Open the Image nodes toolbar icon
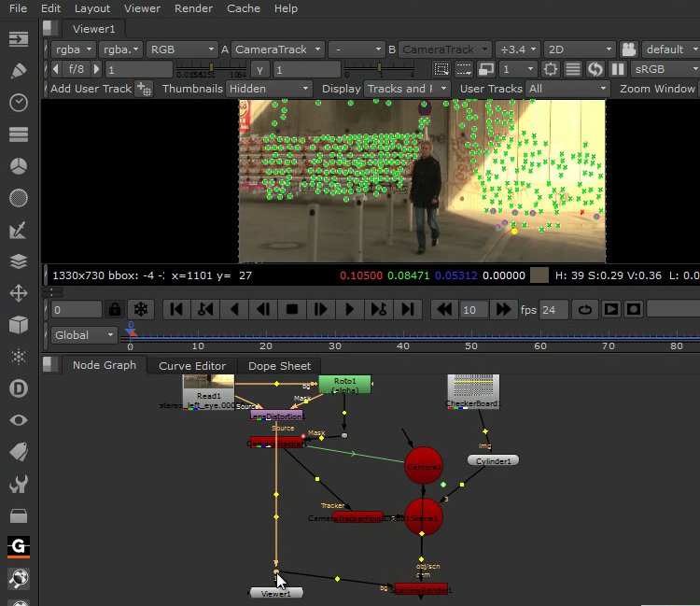The image size is (700, 606). click(x=19, y=39)
